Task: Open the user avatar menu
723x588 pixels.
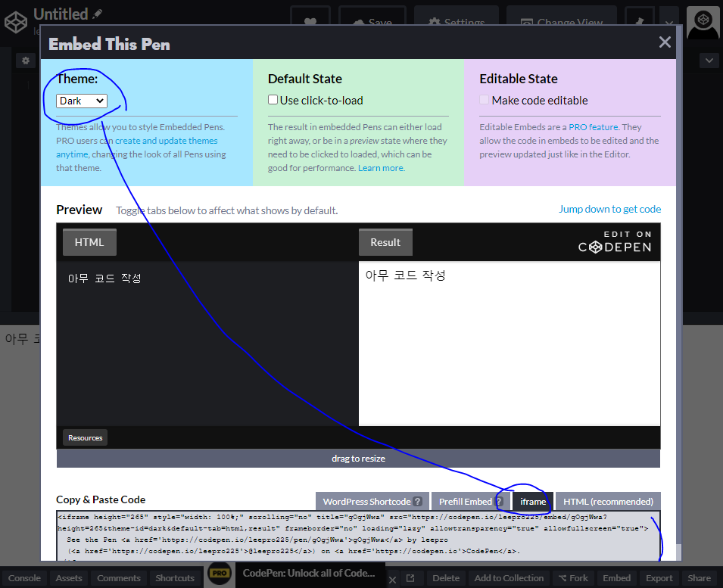Action: (703, 23)
